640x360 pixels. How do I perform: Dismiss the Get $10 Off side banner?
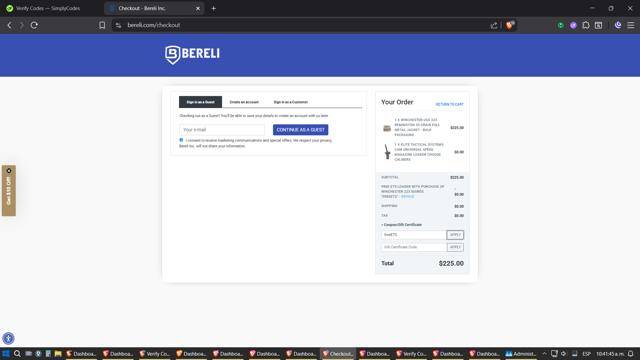9,171
